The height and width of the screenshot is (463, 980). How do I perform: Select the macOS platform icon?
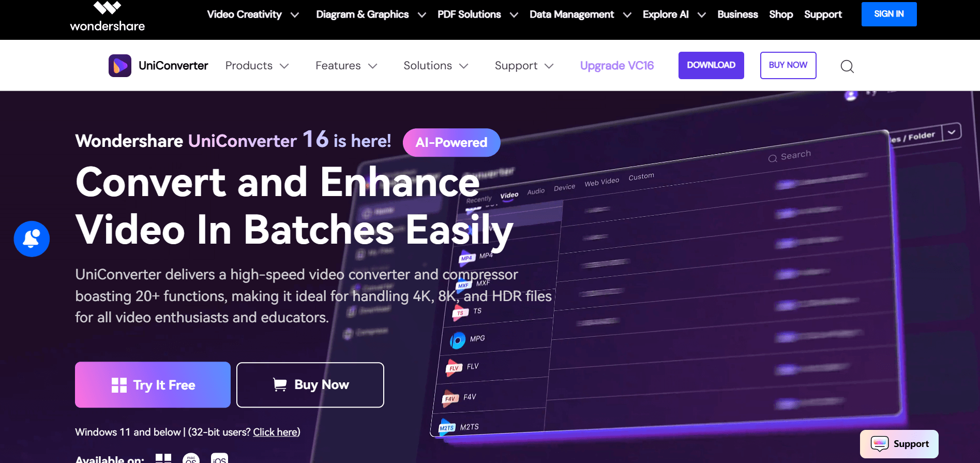pos(191,459)
